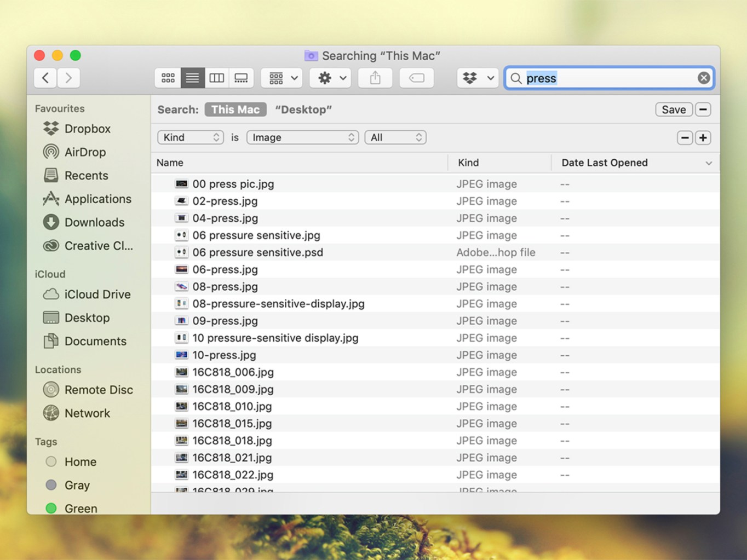The image size is (747, 560).
Task: Open the Kind criteria dropdown
Action: coord(190,137)
